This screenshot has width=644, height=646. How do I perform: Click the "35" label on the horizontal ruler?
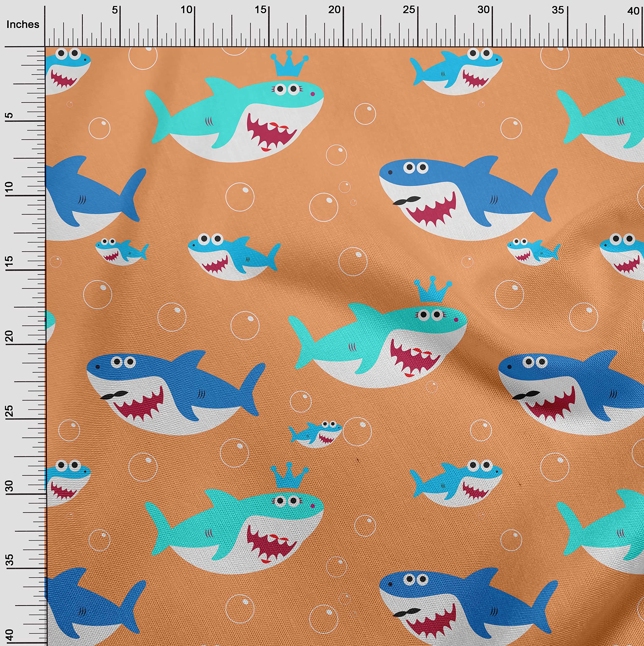pyautogui.click(x=558, y=10)
